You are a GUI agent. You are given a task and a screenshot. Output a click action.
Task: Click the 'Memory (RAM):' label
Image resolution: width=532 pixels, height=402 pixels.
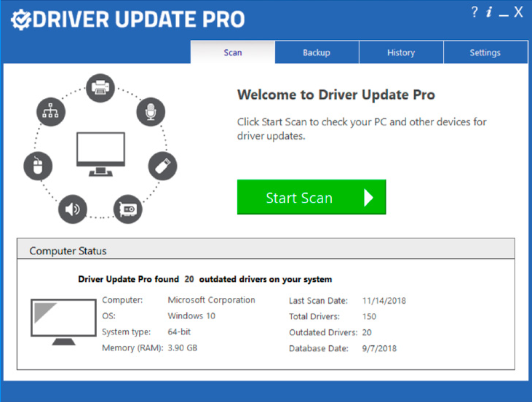[132, 347]
